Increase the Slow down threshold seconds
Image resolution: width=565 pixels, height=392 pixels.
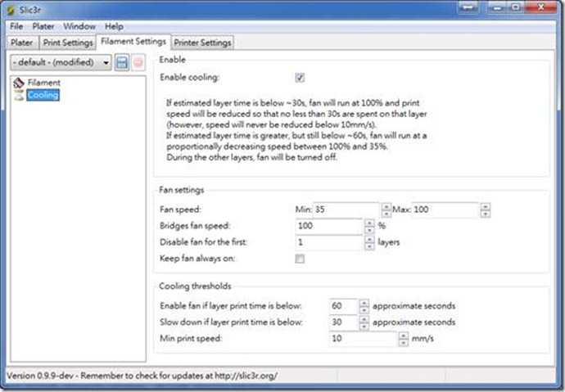[364, 318]
